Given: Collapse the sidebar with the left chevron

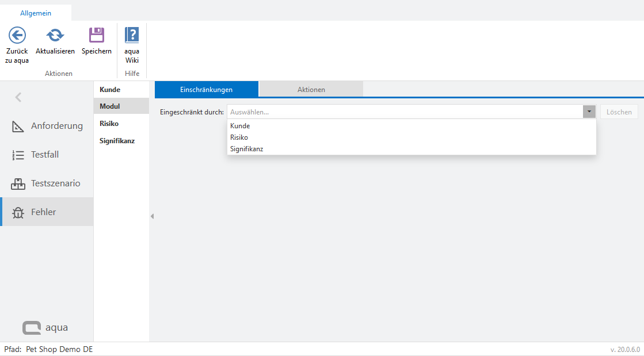Looking at the screenshot, I should pyautogui.click(x=18, y=97).
